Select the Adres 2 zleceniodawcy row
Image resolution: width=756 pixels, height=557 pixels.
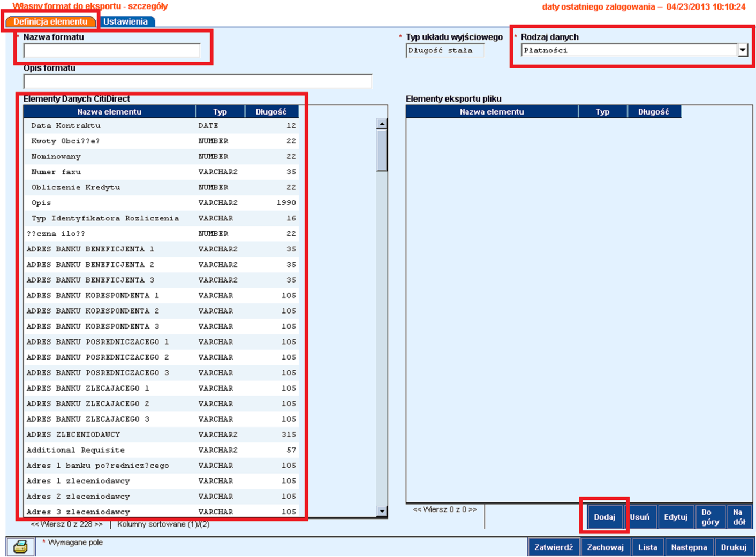click(161, 497)
